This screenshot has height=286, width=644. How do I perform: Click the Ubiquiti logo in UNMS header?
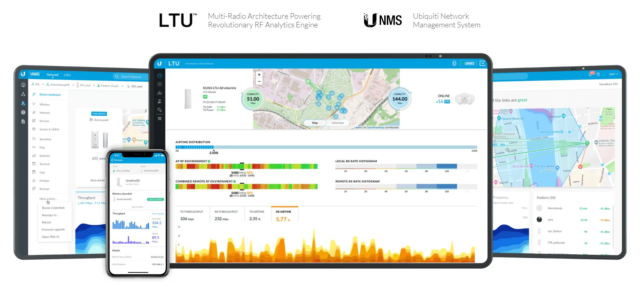click(23, 73)
